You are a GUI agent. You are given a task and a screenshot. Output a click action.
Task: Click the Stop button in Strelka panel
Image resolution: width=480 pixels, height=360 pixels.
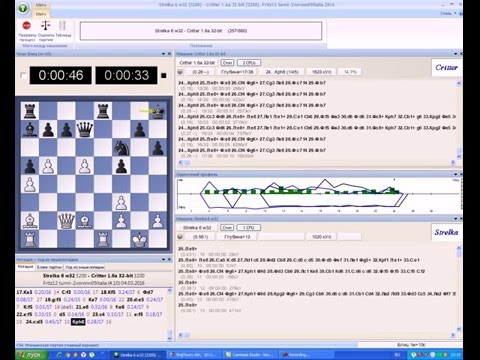(x=227, y=228)
